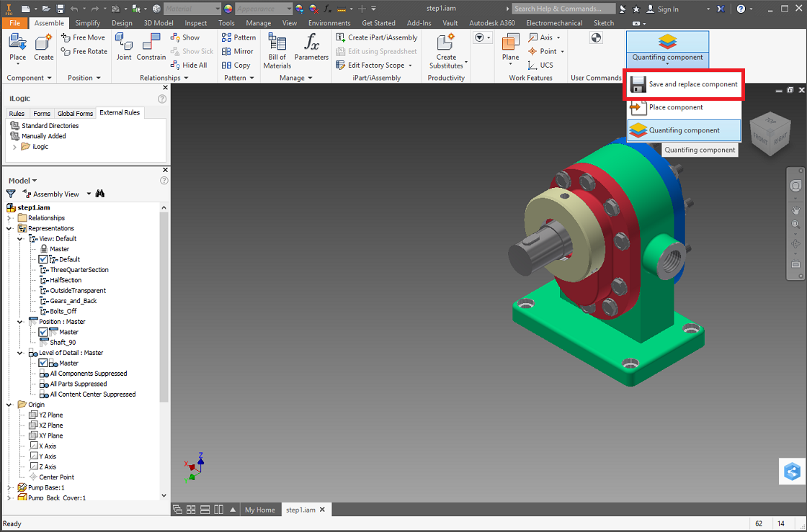
Task: Switch to the 3D Model ribbon tab
Action: (x=159, y=23)
